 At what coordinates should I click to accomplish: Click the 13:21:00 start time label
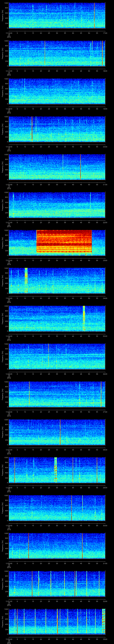9,223
